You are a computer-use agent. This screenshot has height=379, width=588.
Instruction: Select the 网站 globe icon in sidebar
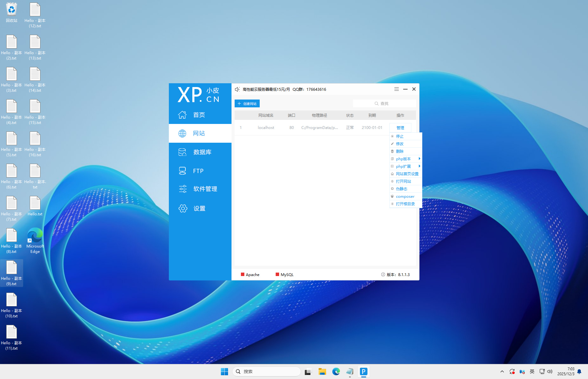tap(182, 134)
